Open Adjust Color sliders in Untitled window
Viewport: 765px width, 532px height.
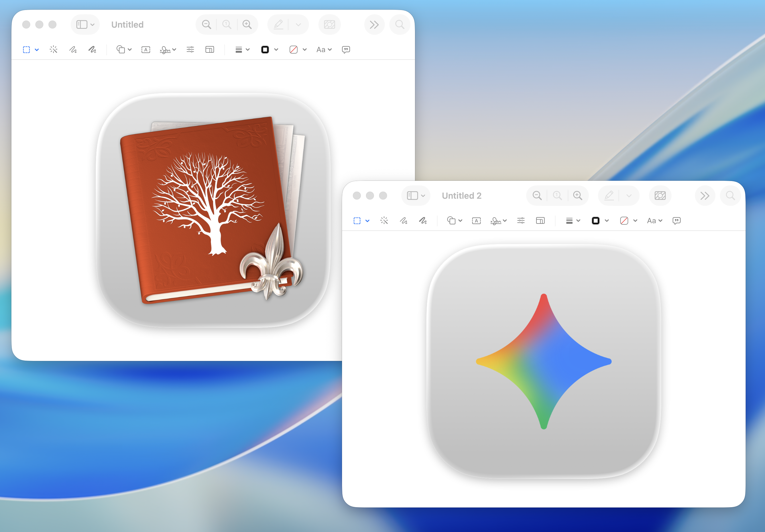190,50
